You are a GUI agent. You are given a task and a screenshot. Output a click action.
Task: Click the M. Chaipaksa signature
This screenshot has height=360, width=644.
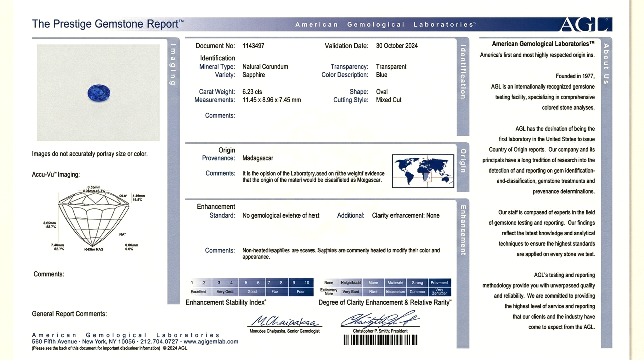(285, 321)
